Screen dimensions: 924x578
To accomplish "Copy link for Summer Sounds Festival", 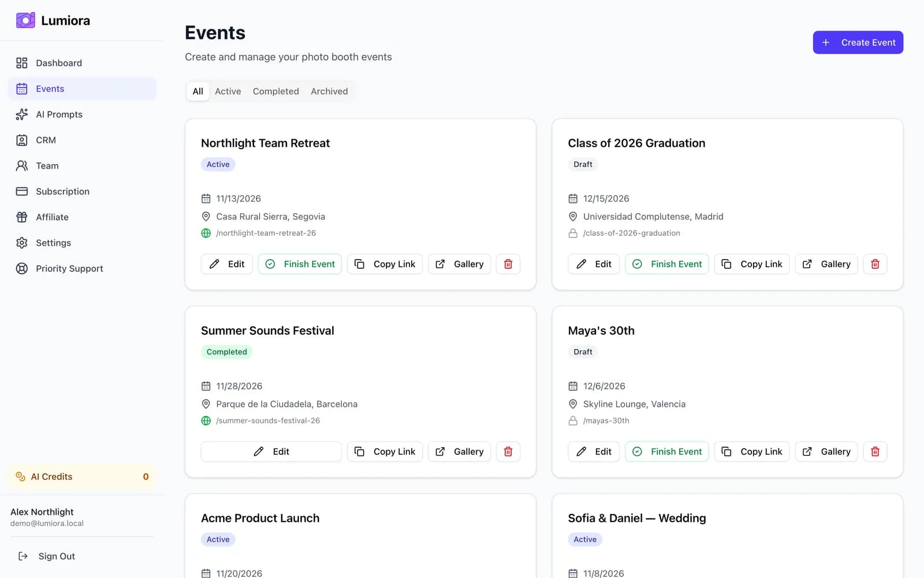I will coord(385,451).
